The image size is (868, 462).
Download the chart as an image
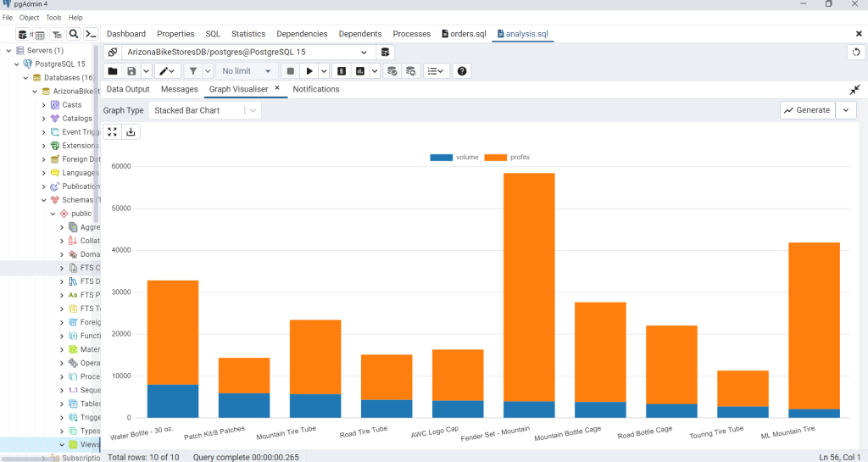point(131,131)
